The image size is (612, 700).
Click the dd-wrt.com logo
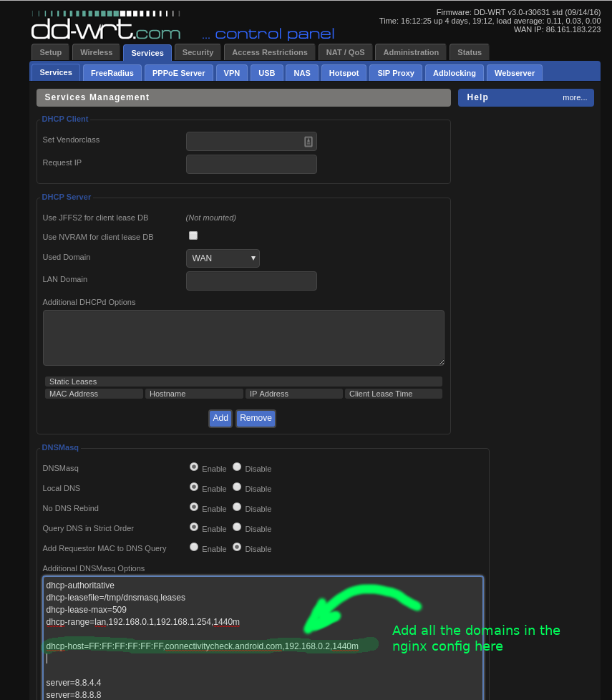click(x=106, y=26)
